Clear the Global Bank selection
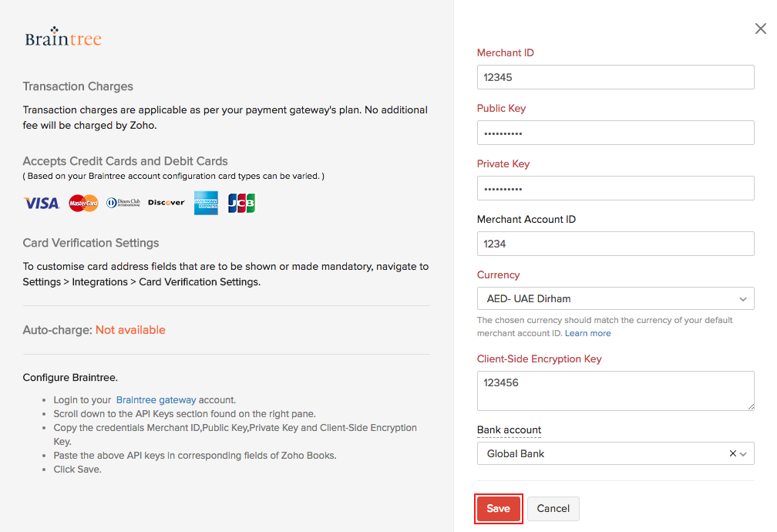Image resolution: width=777 pixels, height=532 pixels. pyautogui.click(x=732, y=454)
